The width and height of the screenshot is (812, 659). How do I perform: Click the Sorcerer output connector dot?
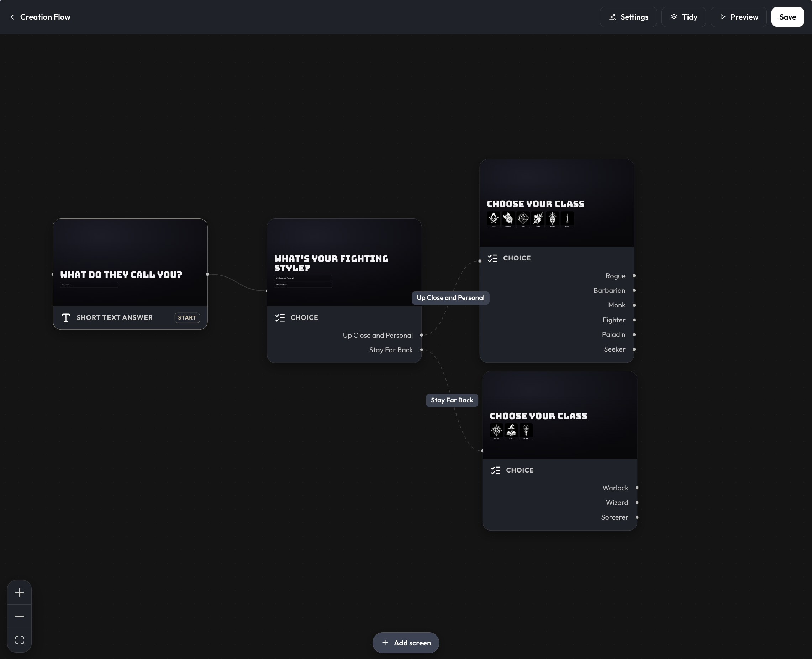pyautogui.click(x=637, y=517)
